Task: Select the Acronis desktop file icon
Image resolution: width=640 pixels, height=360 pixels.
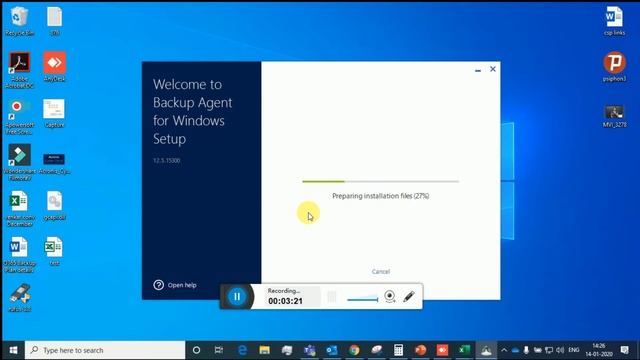Action: (x=54, y=162)
